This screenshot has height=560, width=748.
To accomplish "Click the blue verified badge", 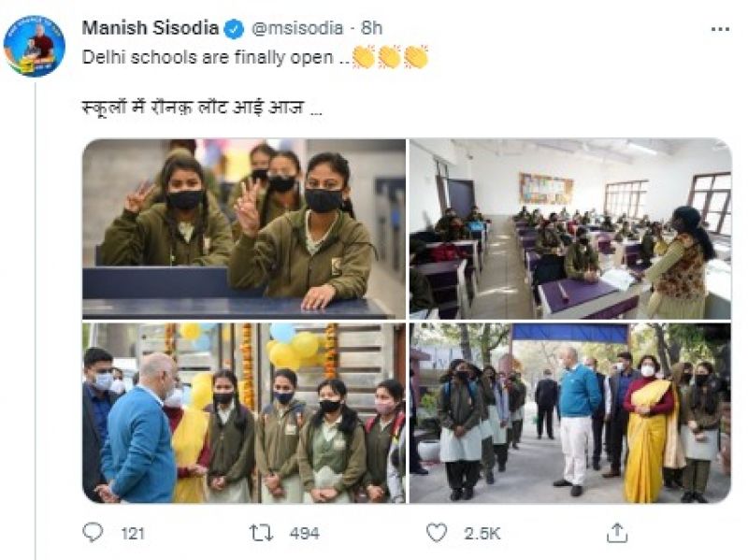I will pyautogui.click(x=235, y=29).
